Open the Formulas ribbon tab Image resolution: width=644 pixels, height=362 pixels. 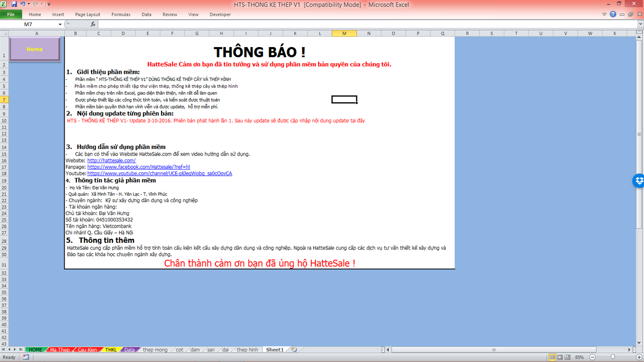pyautogui.click(x=121, y=15)
